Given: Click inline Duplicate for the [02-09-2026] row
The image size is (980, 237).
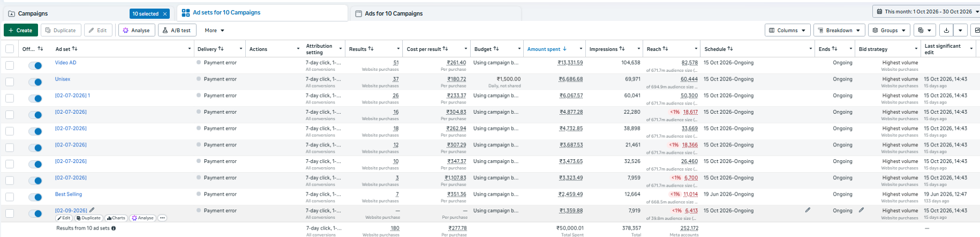Looking at the screenshot, I should coord(88,218).
